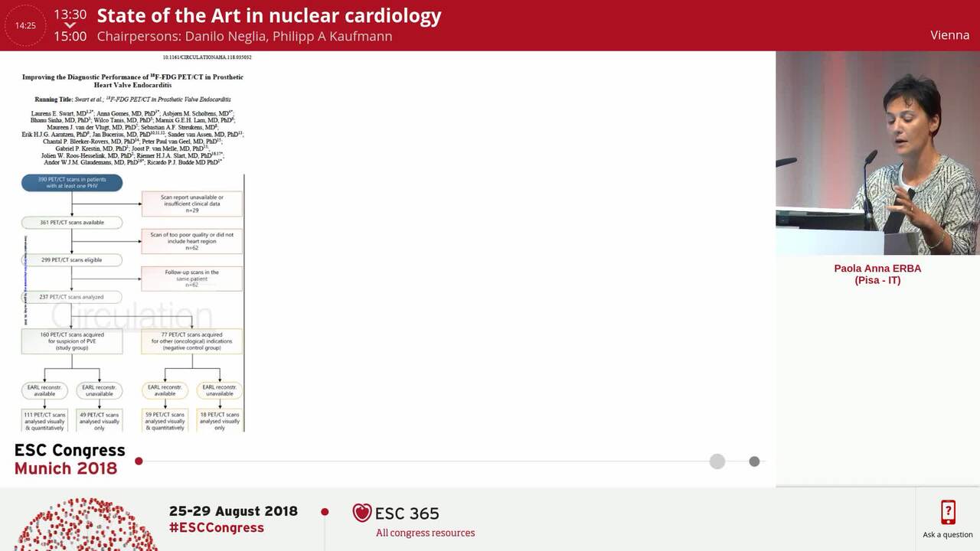Click the 111 PET/CT scans analysed box
The width and height of the screenshot is (980, 551).
(44, 420)
